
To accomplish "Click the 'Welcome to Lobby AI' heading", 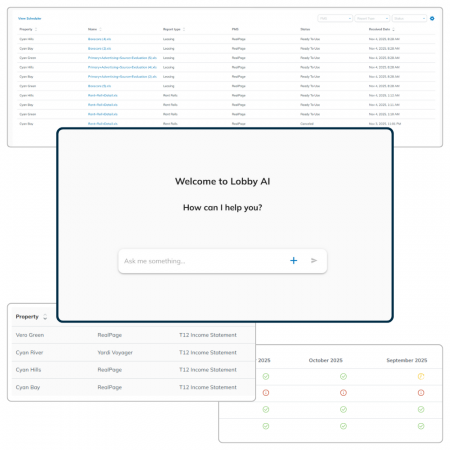I will [x=223, y=181].
